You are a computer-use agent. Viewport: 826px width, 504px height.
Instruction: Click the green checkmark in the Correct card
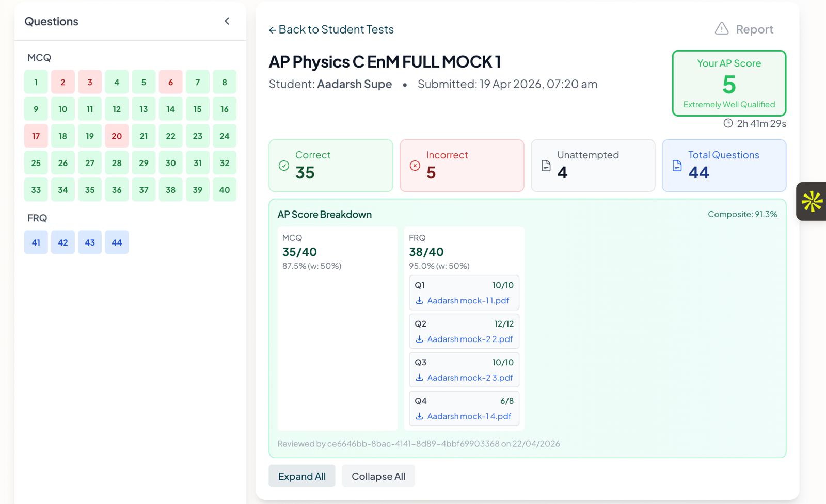(283, 165)
